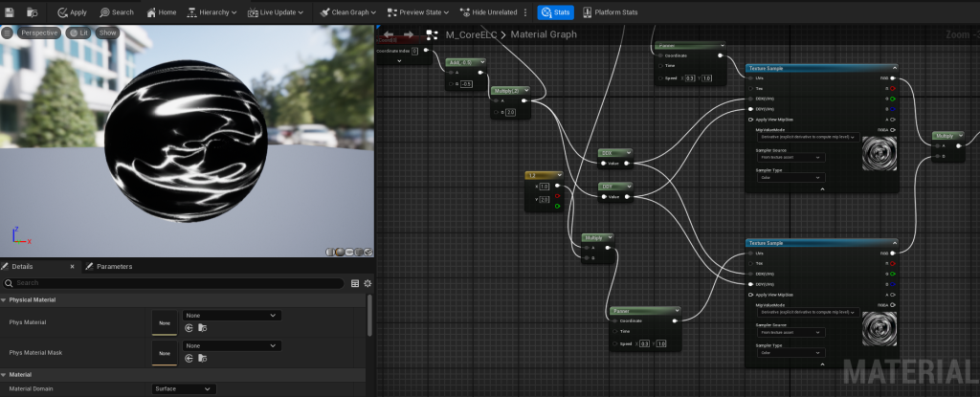
Task: Browse to Phys Material Mask asset
Action: [x=202, y=359]
